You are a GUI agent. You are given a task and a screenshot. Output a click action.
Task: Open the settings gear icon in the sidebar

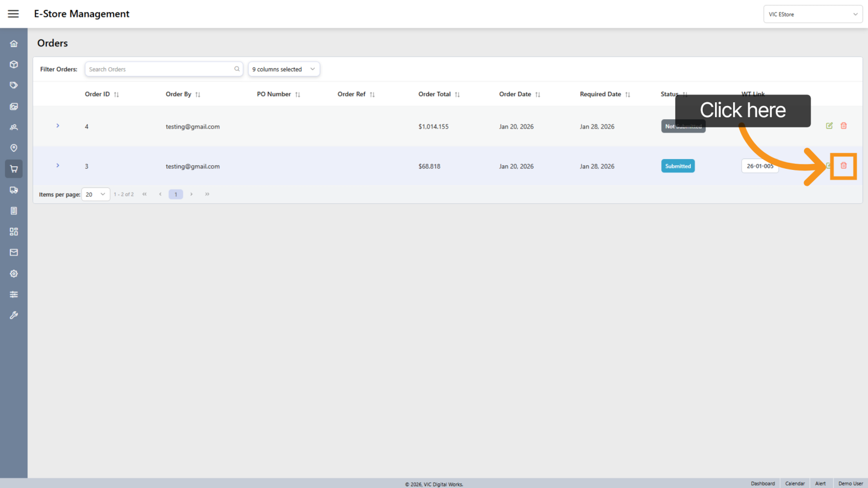click(14, 274)
